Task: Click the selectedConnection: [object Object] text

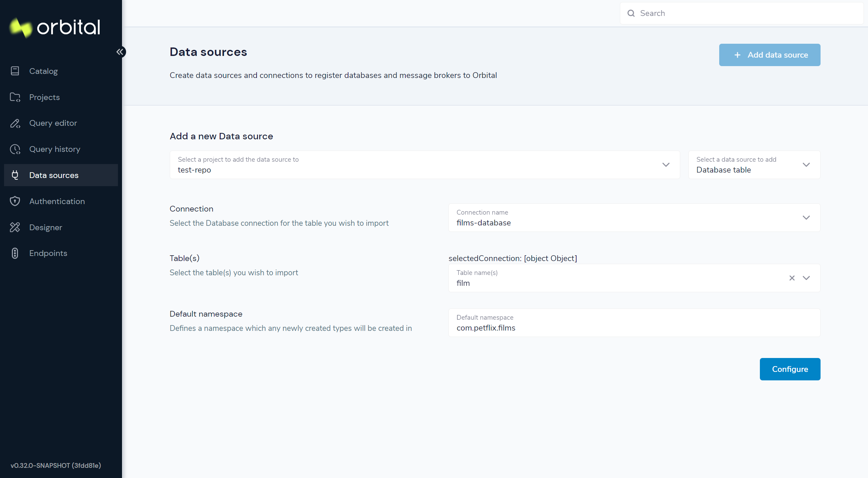Action: (512, 258)
